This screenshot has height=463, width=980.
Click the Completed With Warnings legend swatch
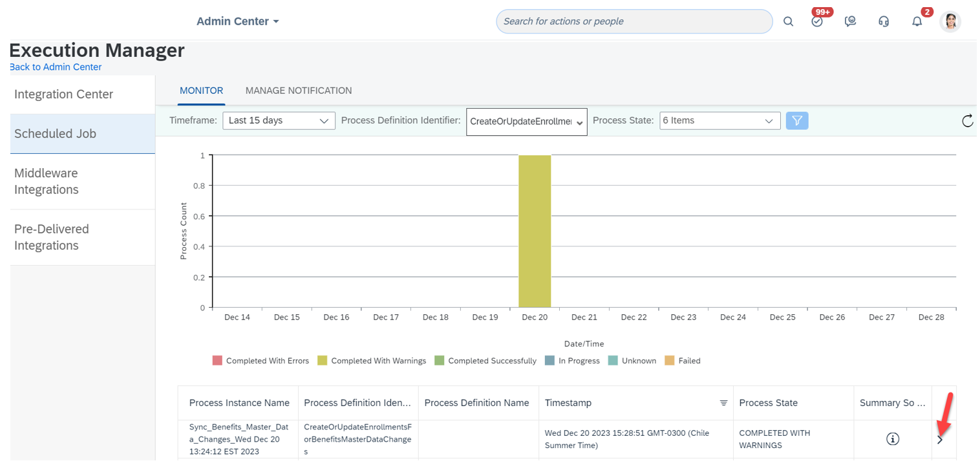tap(322, 361)
